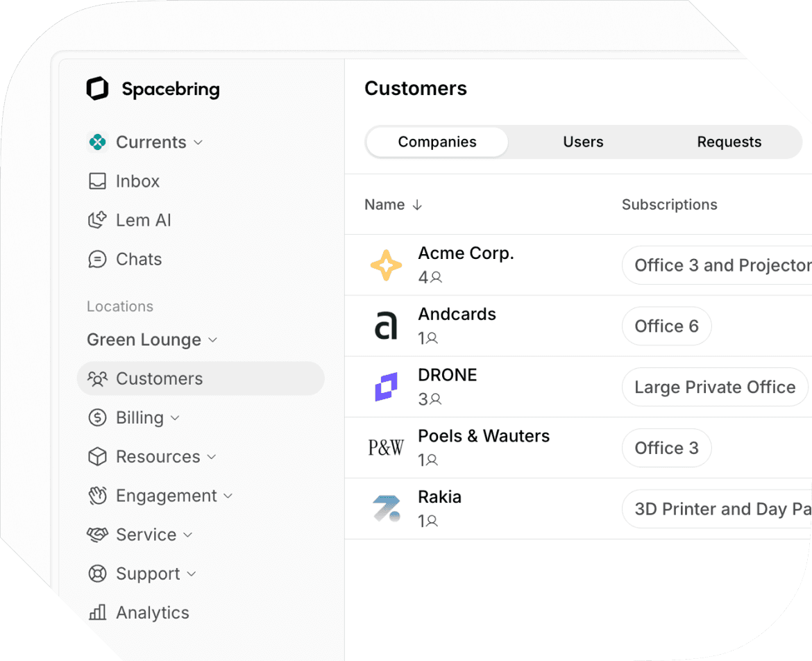Image resolution: width=812 pixels, height=661 pixels.
Task: Click the Subscriptions column header
Action: pyautogui.click(x=670, y=205)
